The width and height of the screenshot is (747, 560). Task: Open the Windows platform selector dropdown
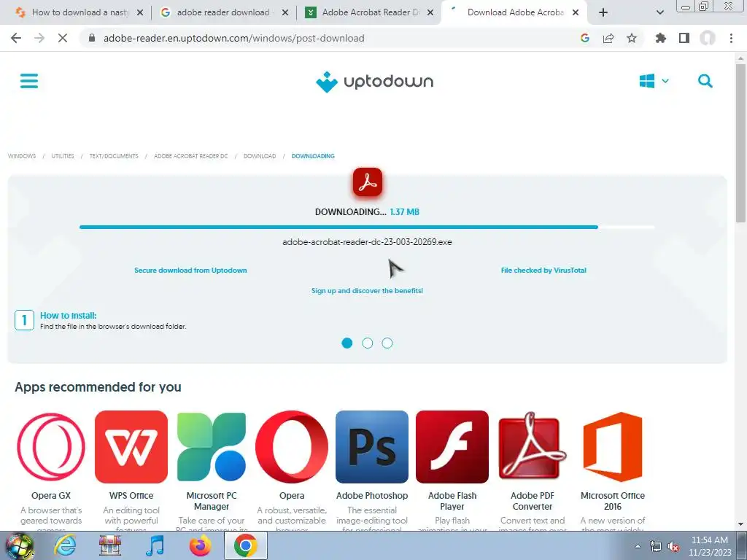click(654, 81)
